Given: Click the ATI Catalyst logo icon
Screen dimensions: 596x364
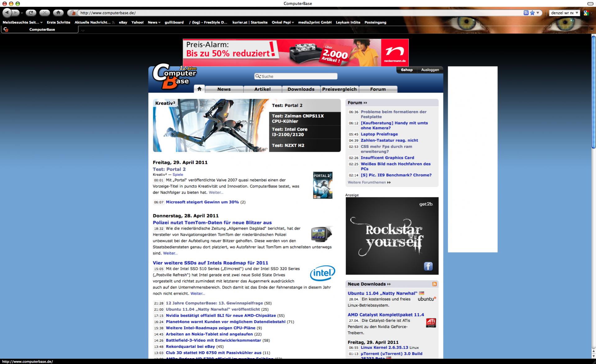Looking at the screenshot, I should (431, 323).
